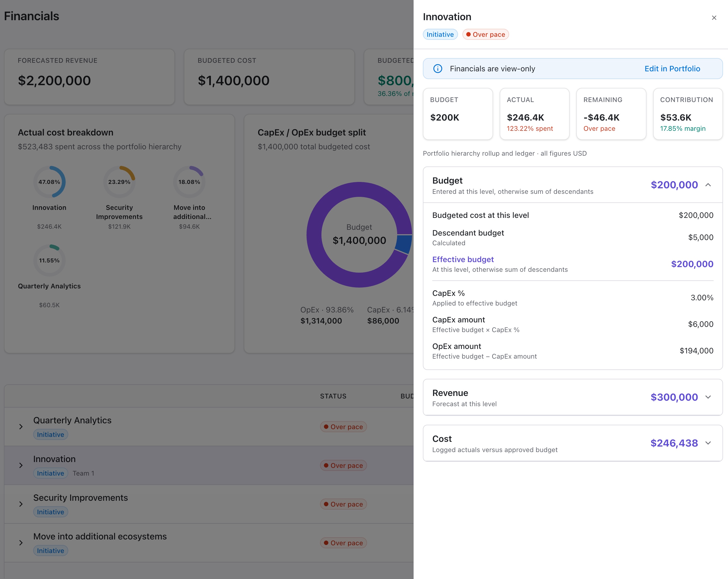
Task: Click the OpEx amount $194,000 value
Action: [696, 351]
